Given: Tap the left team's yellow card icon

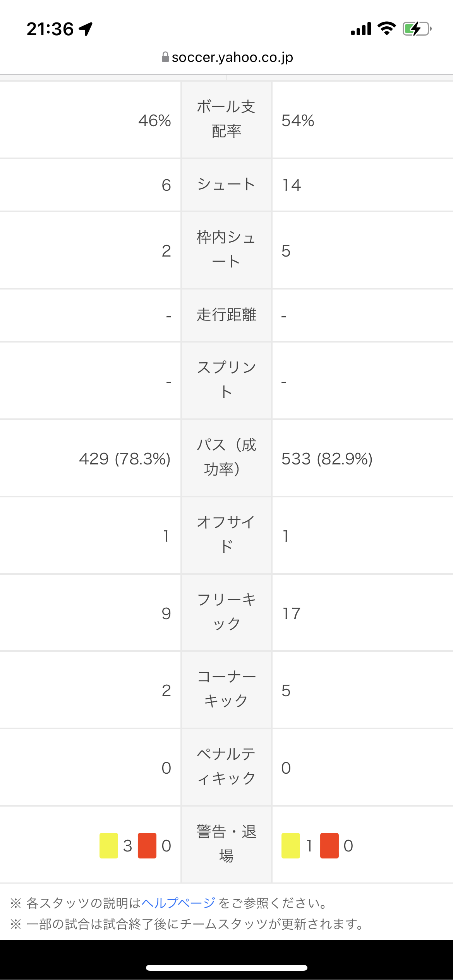Looking at the screenshot, I should [x=109, y=846].
